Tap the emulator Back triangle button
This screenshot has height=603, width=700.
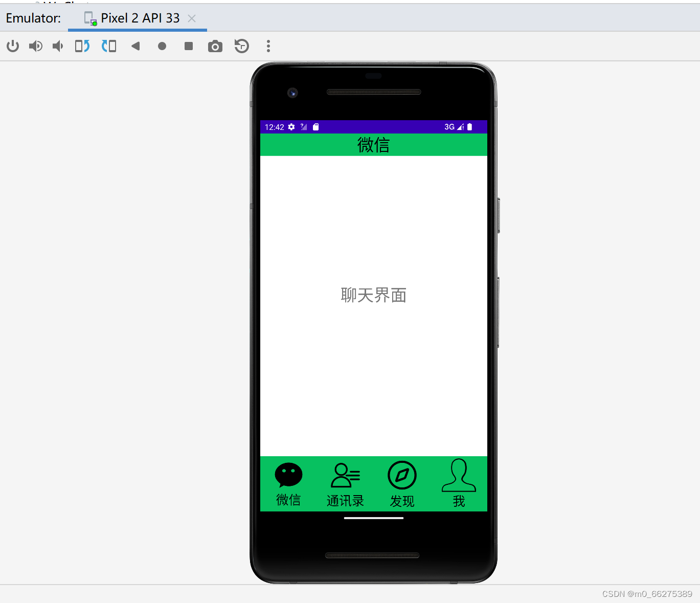click(x=136, y=46)
